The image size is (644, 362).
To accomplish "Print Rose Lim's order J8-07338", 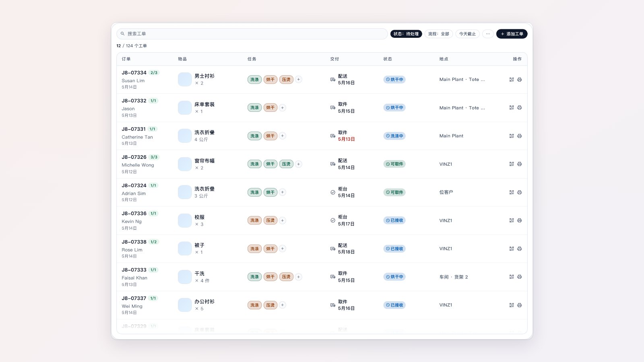I will click(520, 249).
